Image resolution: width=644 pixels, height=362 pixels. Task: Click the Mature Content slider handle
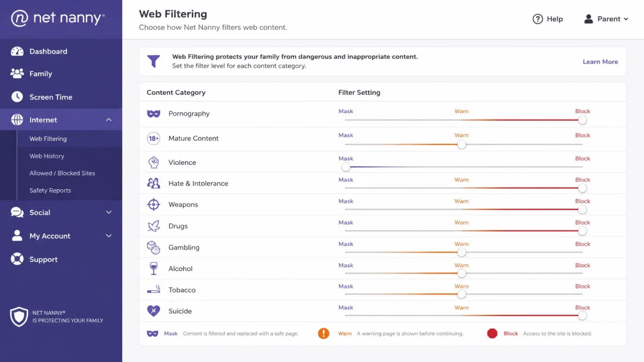462,144
